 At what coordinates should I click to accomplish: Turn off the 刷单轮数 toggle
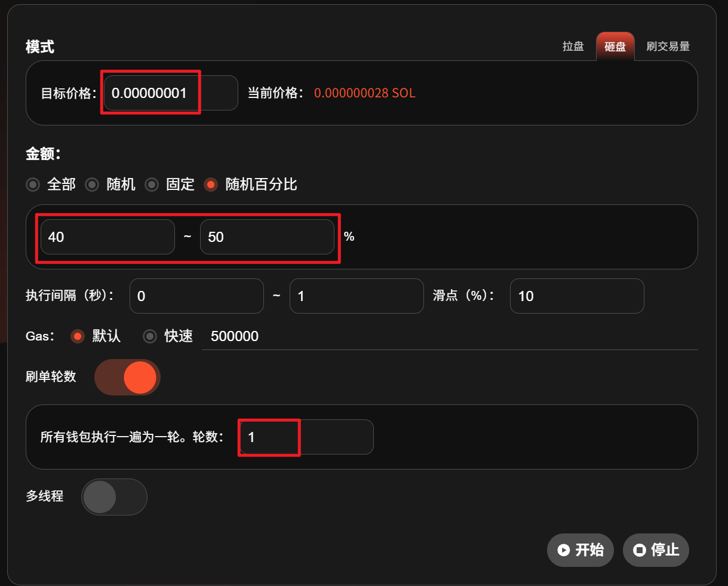click(128, 378)
